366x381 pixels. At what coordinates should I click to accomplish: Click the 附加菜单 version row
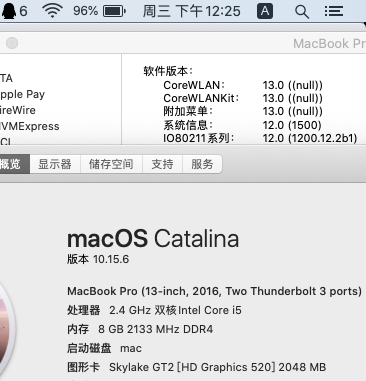point(243,111)
